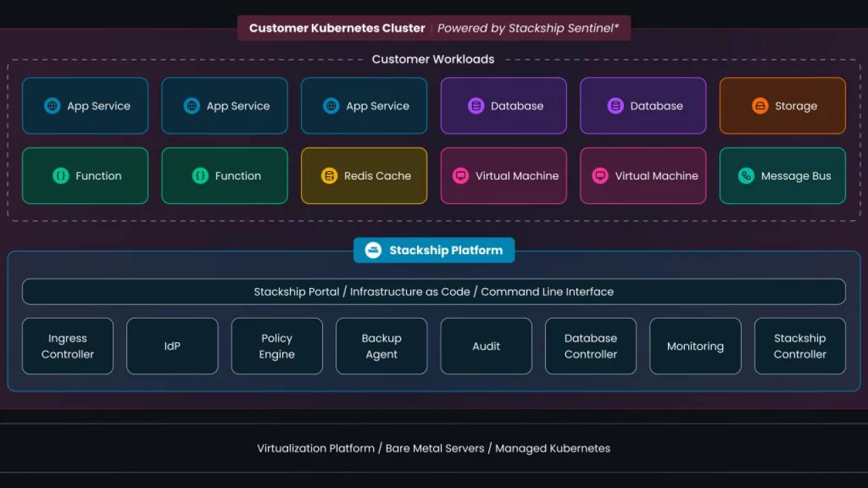Image resolution: width=868 pixels, height=488 pixels.
Task: Click the yellow Redis Cache icon
Action: pyautogui.click(x=329, y=176)
